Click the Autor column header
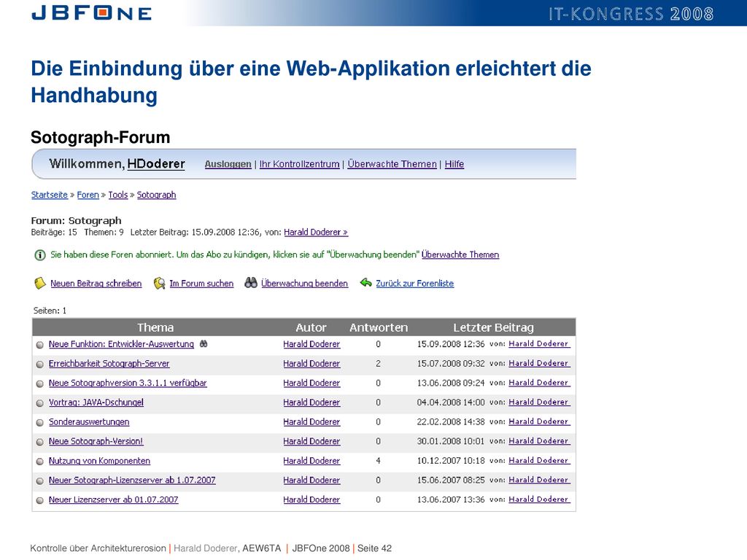 click(311, 327)
